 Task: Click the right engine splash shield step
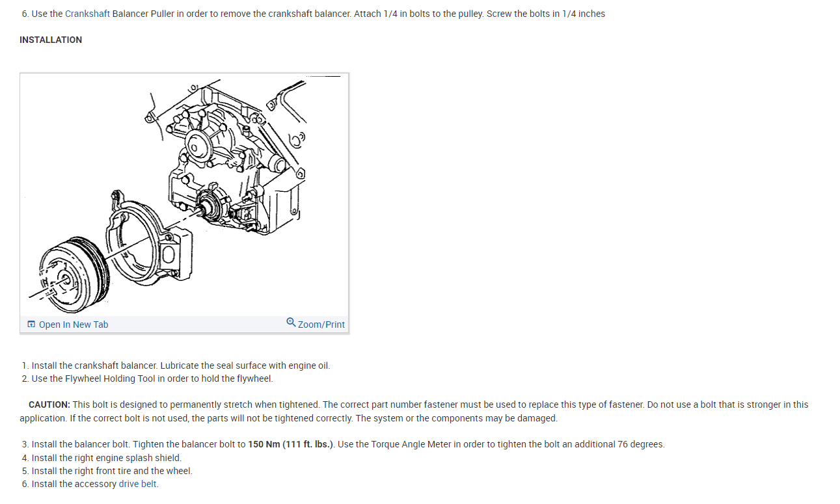coord(102,458)
